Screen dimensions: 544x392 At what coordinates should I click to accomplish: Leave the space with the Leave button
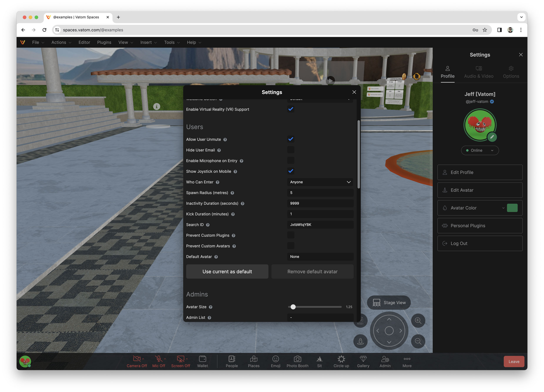(514, 362)
